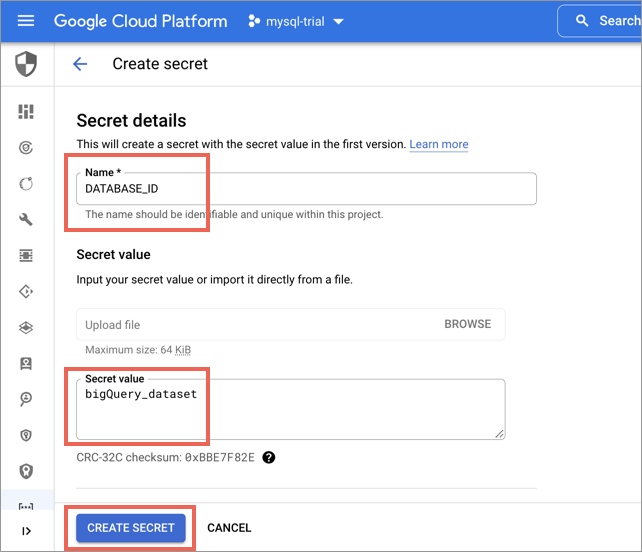Click BROWSE to upload a file
Viewport: 642px width, 552px height.
tap(468, 324)
